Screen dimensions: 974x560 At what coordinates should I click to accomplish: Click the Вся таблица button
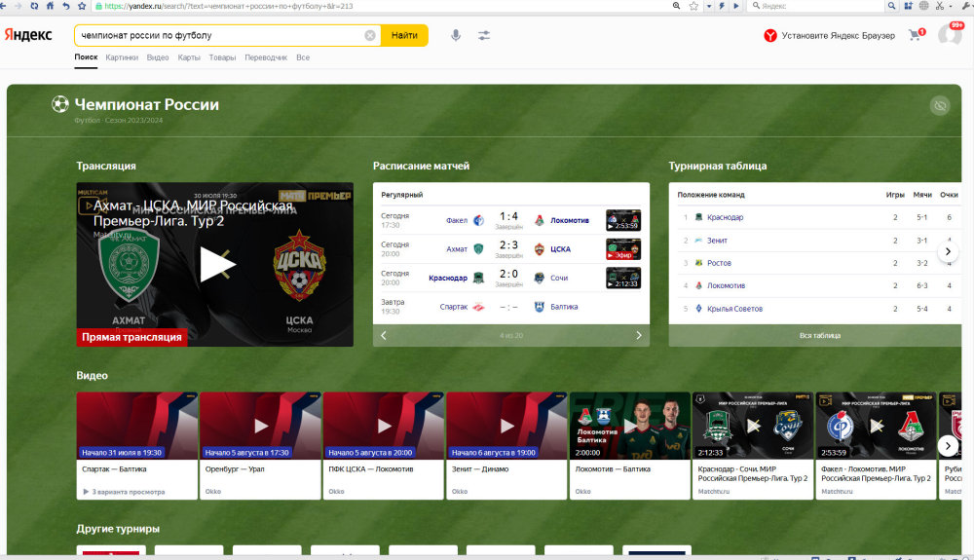tap(819, 335)
